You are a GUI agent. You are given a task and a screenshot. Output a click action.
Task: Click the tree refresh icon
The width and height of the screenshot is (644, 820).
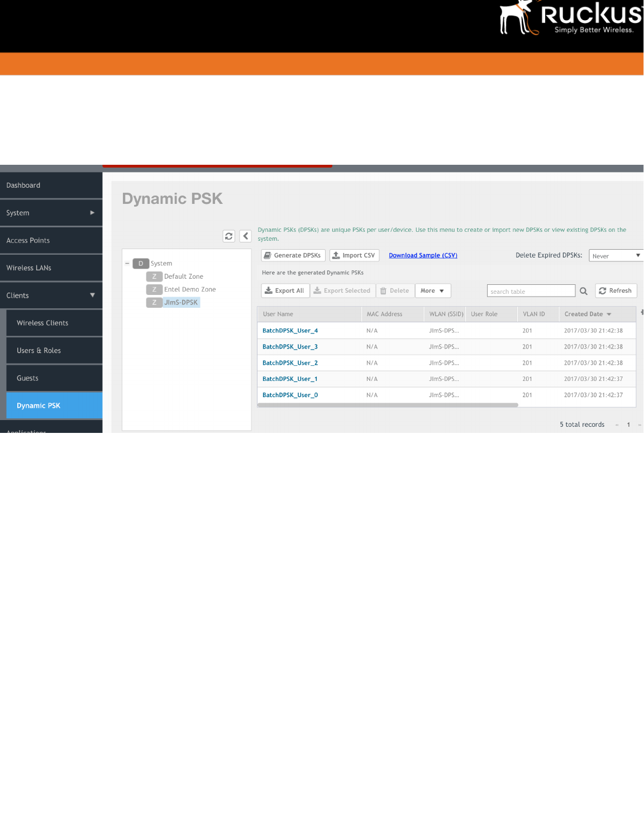tap(229, 236)
